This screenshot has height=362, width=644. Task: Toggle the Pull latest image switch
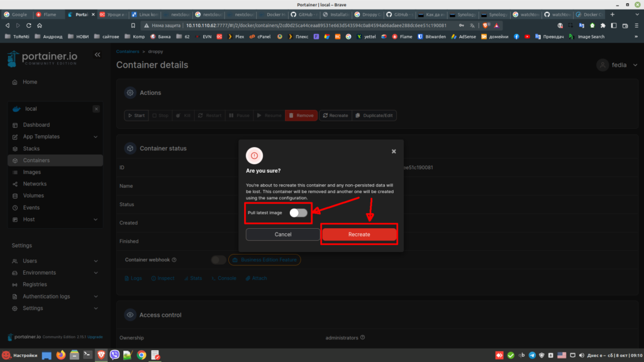(298, 212)
